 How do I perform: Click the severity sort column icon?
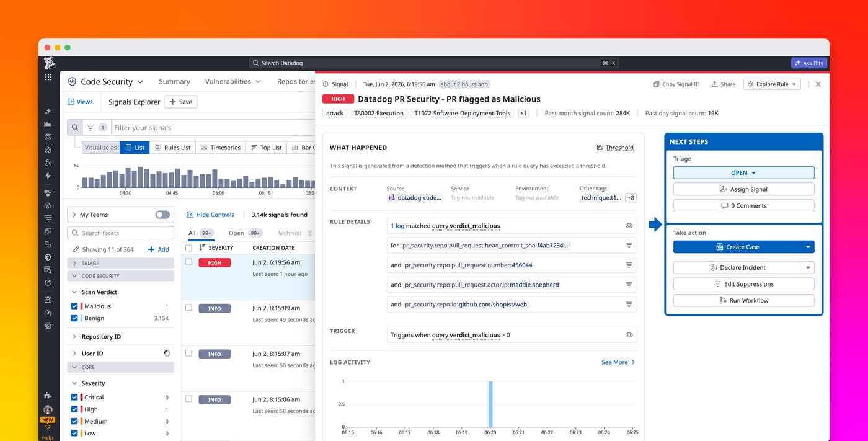(x=202, y=247)
